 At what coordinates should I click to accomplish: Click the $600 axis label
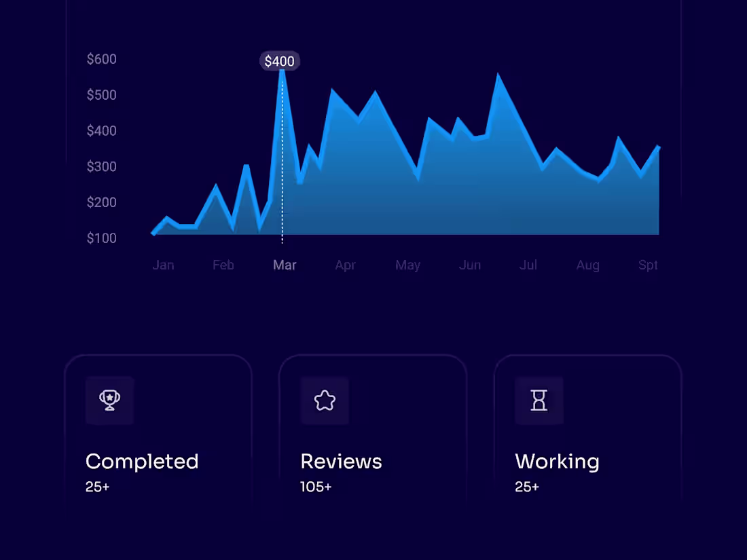point(102,59)
